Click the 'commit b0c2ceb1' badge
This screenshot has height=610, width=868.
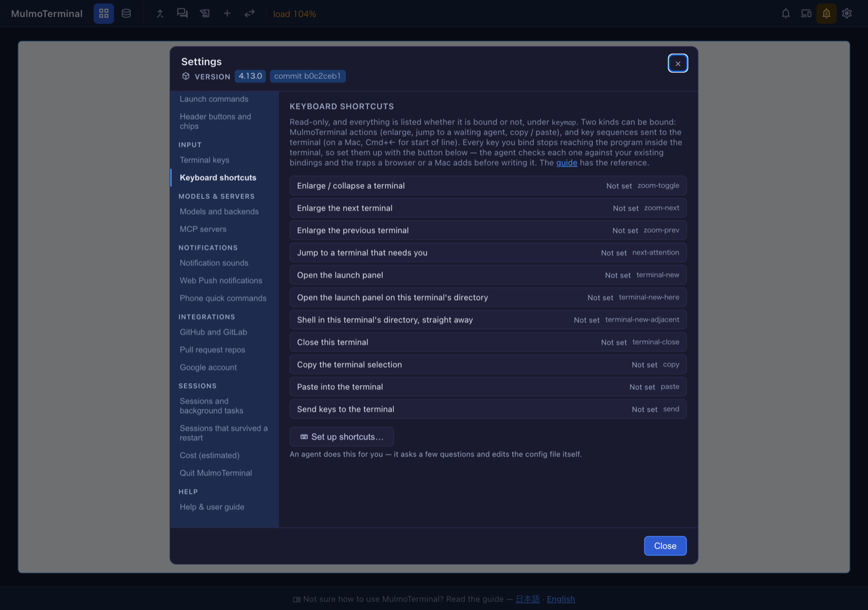(307, 76)
